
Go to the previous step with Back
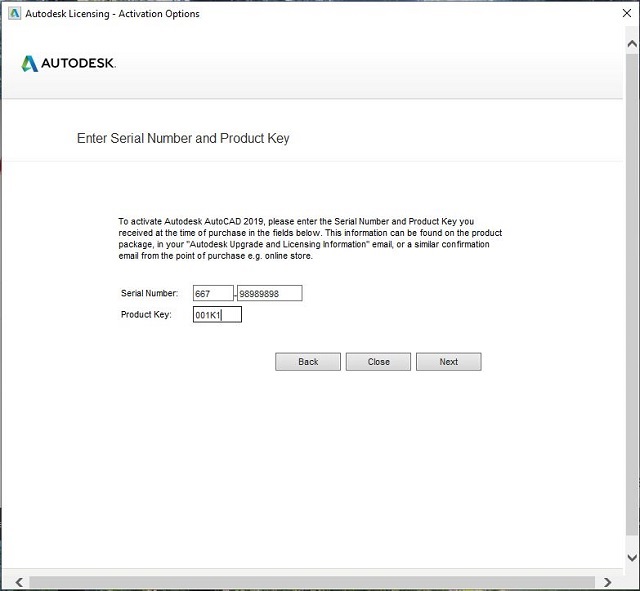[308, 362]
